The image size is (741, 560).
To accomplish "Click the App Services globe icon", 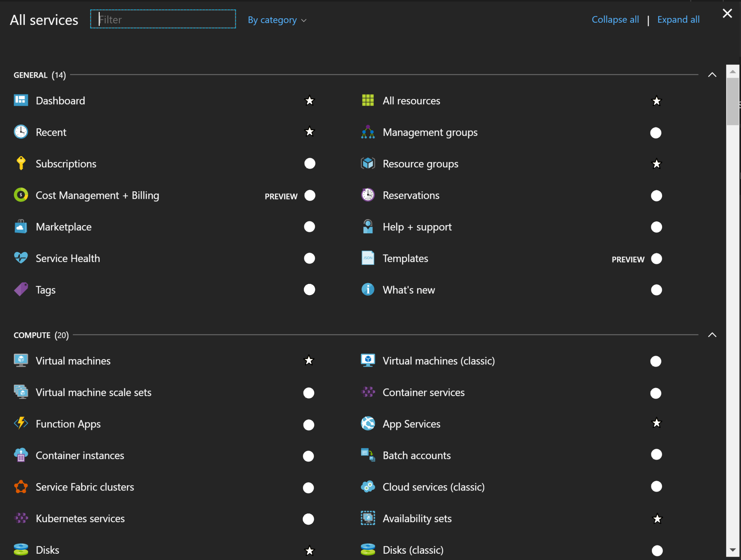I will pyautogui.click(x=368, y=423).
